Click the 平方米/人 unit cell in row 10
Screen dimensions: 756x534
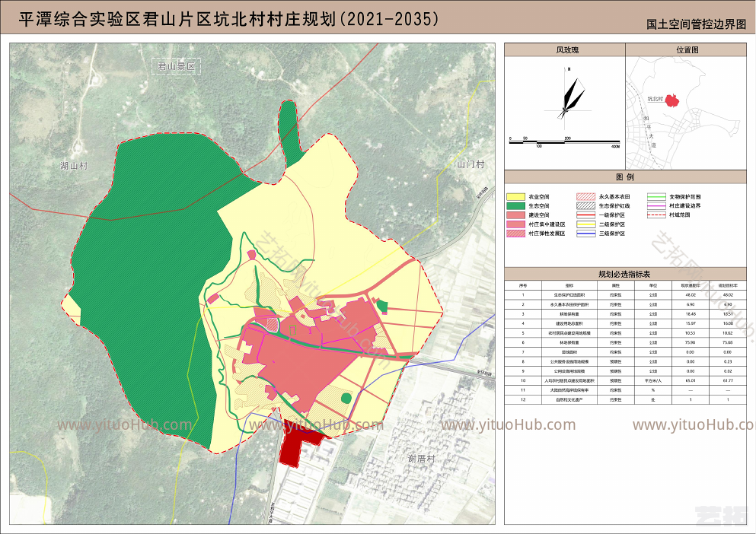tap(652, 381)
